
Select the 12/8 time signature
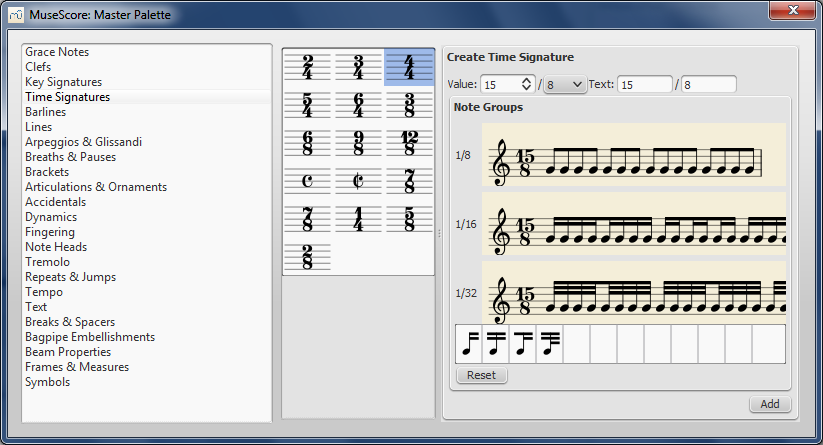(x=409, y=143)
